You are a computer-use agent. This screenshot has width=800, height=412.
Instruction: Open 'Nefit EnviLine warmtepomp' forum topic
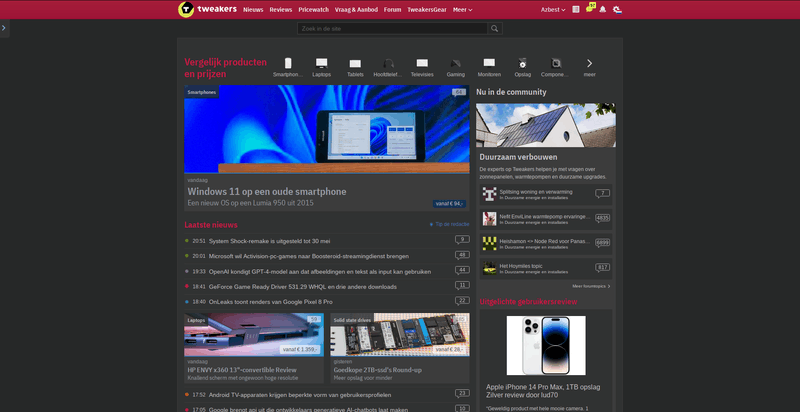pos(544,216)
